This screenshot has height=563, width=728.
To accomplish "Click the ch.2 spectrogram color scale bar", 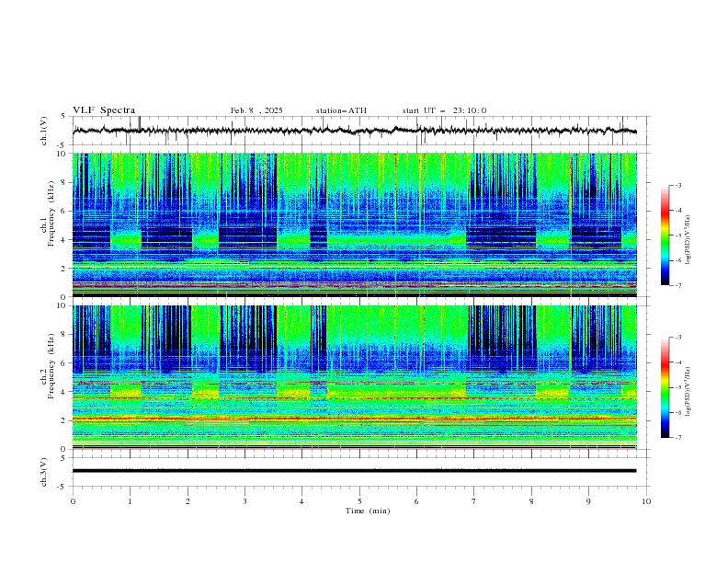I will coord(665,387).
